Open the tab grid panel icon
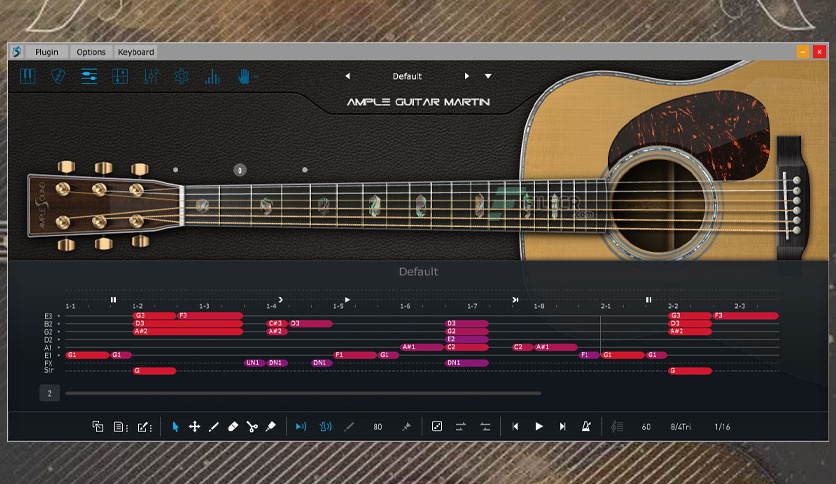 pyautogui.click(x=120, y=76)
